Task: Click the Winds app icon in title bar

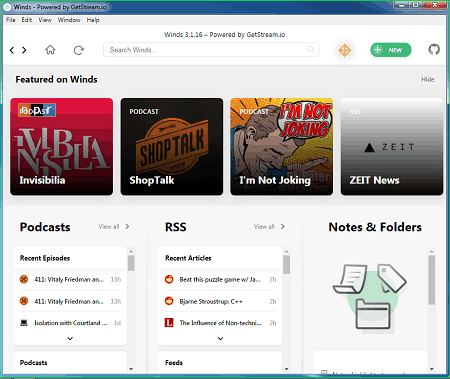Action: 7,7
